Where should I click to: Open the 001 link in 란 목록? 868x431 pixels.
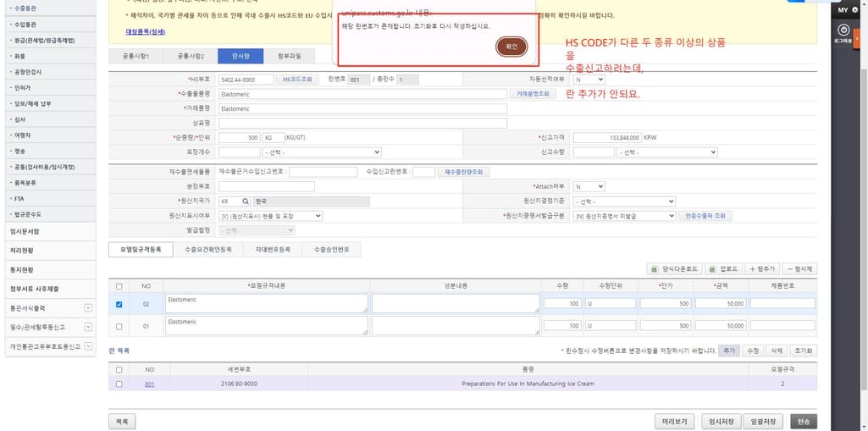pyautogui.click(x=149, y=384)
